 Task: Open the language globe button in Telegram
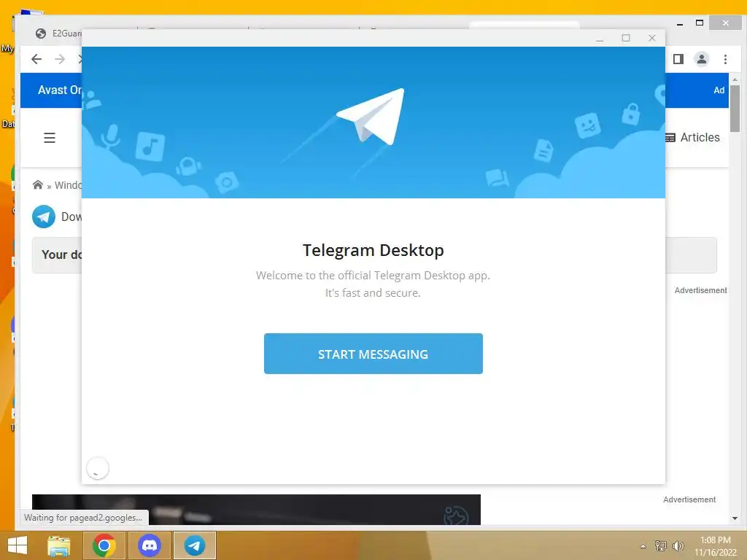98,468
